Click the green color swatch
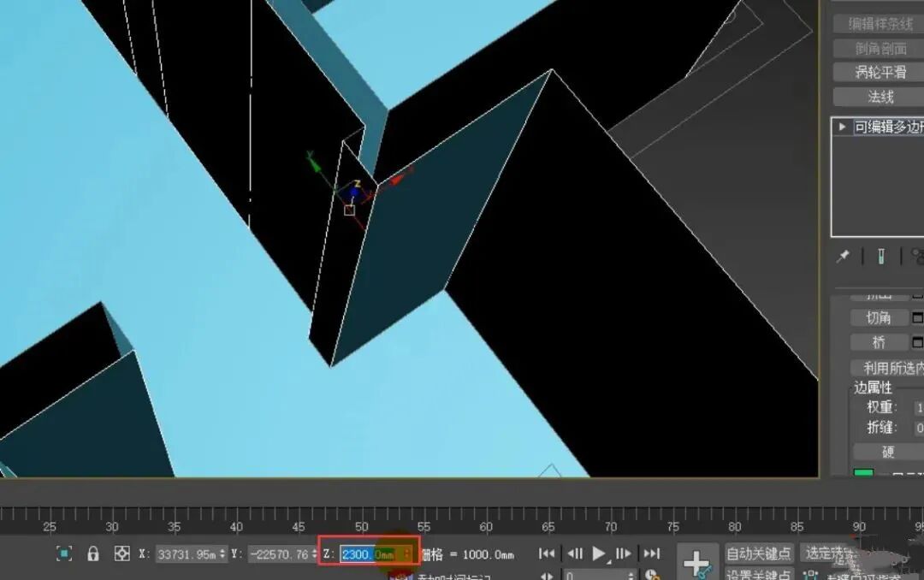This screenshot has width=924, height=580. pyautogui.click(x=863, y=472)
